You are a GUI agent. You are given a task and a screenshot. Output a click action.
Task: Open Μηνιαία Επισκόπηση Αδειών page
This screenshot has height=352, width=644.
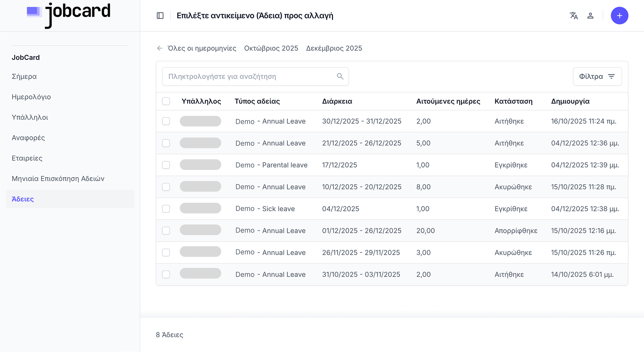point(58,179)
